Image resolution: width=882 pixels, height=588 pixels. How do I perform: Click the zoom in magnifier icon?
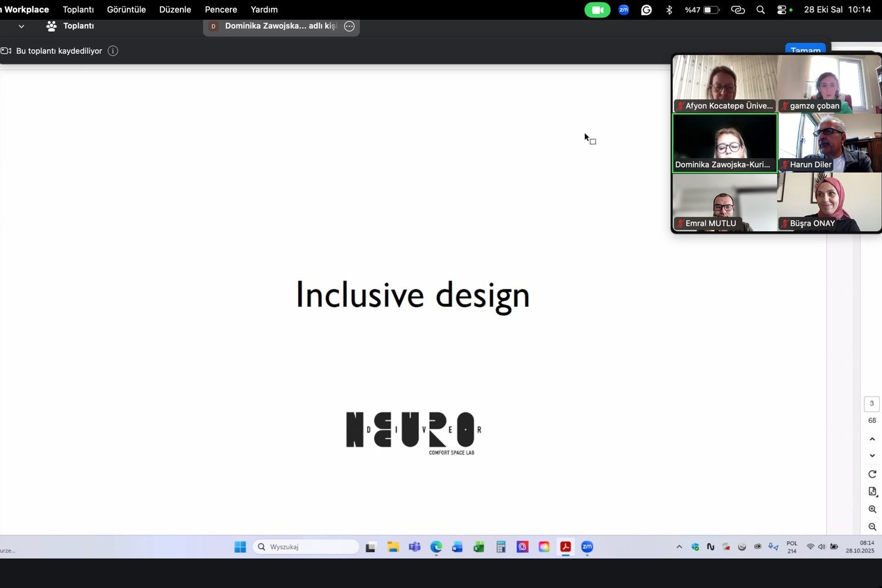[x=872, y=509]
